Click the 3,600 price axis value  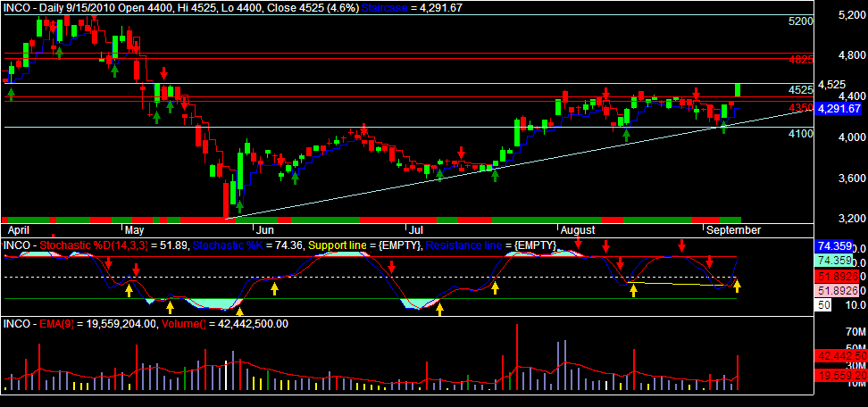click(x=851, y=179)
